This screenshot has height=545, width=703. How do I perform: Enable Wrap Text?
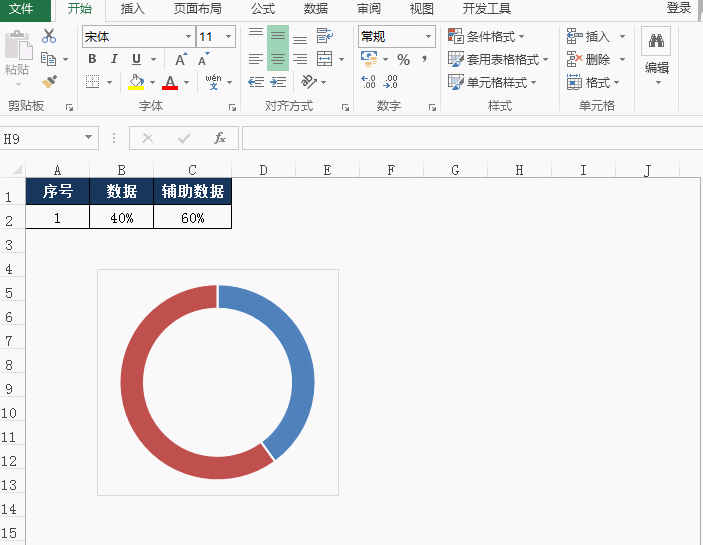(325, 35)
